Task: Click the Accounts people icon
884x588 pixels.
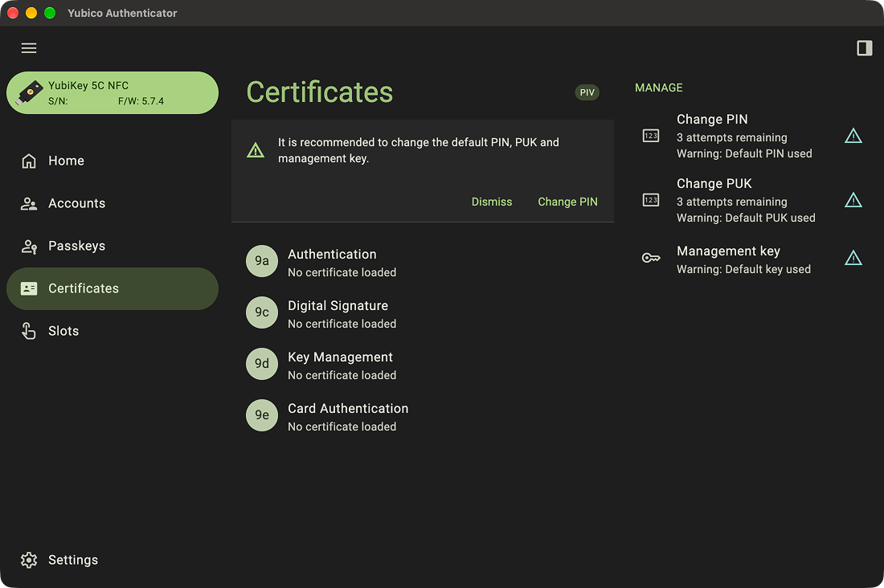Action: click(29, 203)
